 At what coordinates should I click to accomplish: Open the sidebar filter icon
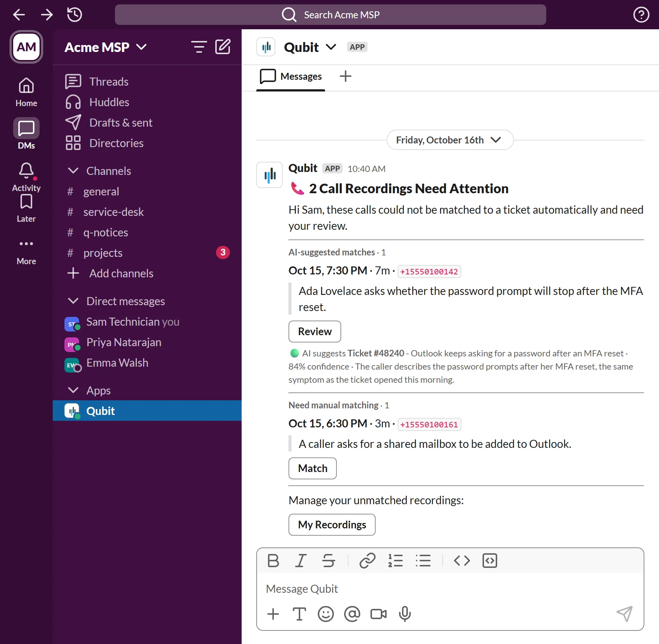(199, 47)
